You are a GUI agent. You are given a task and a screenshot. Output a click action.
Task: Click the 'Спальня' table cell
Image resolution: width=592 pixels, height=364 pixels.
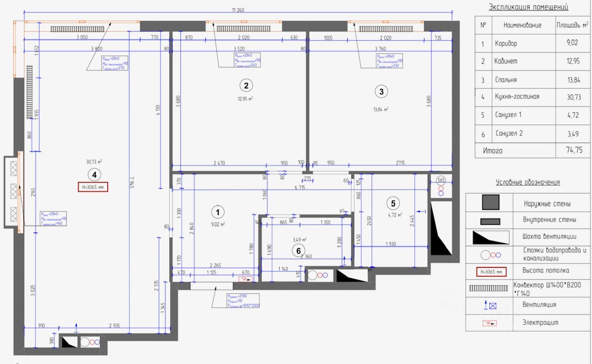[505, 80]
